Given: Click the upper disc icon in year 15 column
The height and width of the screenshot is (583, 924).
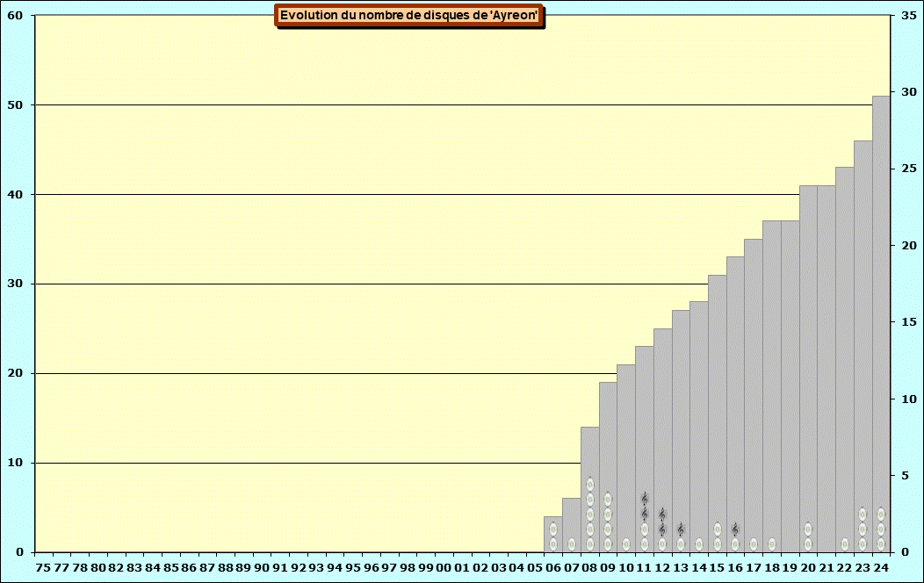Looking at the screenshot, I should [718, 529].
